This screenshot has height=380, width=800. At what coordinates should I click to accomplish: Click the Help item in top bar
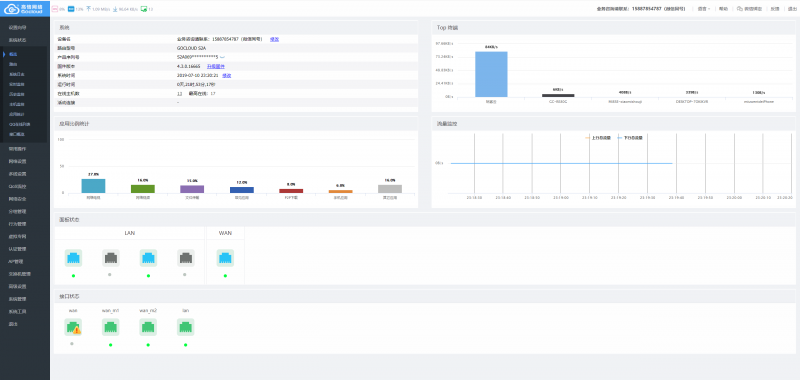click(x=723, y=9)
